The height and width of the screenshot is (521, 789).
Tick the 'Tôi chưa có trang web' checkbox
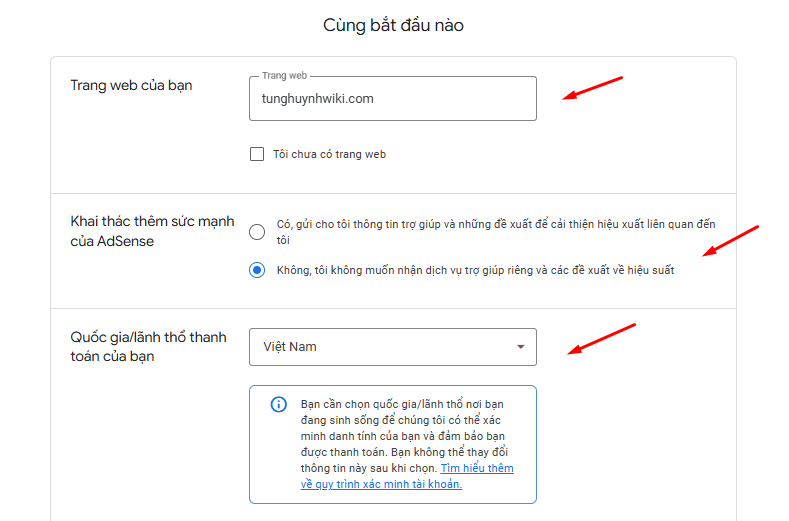257,154
